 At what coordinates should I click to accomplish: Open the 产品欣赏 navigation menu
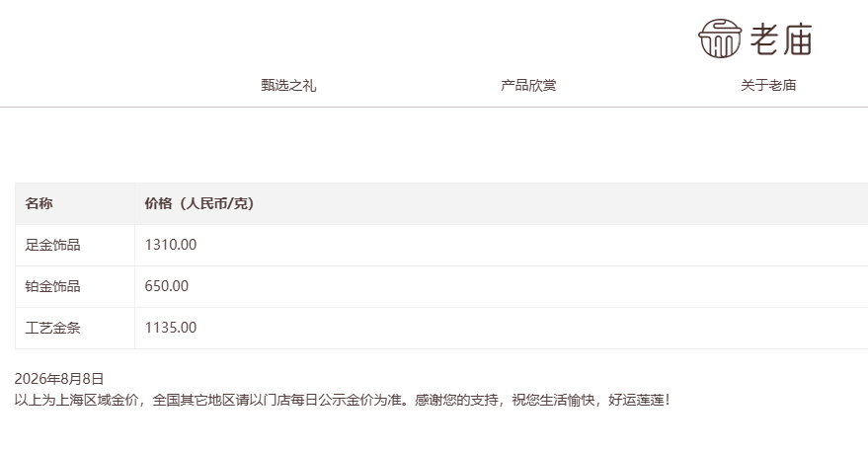pyautogui.click(x=528, y=85)
